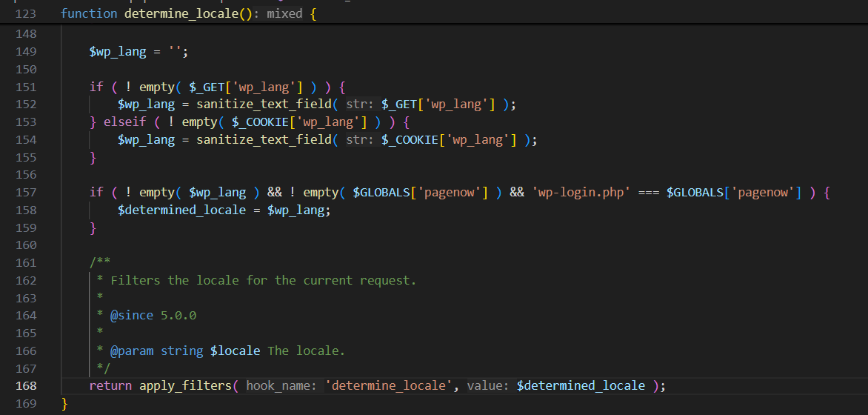
Task: Click line number 155 in the gutter
Action: coord(26,157)
